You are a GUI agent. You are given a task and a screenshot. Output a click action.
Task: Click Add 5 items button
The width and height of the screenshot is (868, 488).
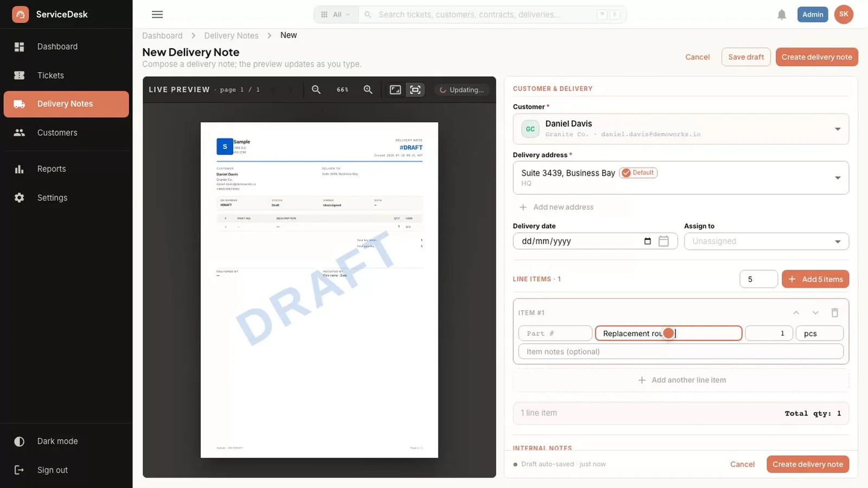(815, 279)
